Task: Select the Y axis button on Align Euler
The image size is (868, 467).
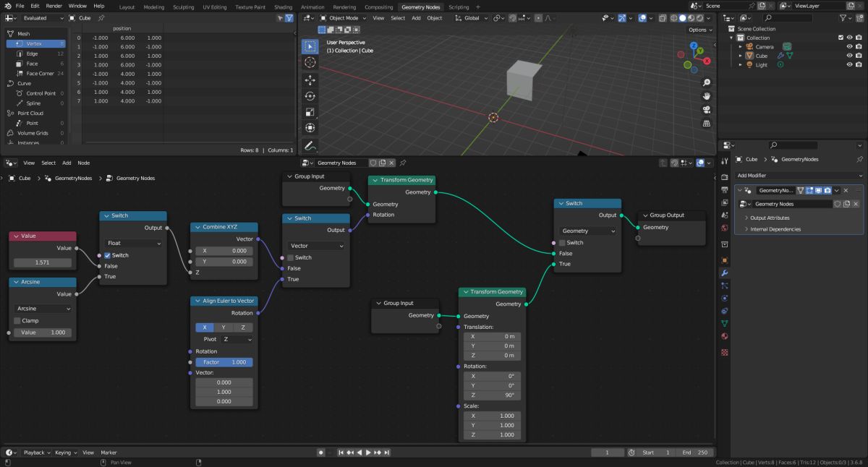Action: coord(224,327)
